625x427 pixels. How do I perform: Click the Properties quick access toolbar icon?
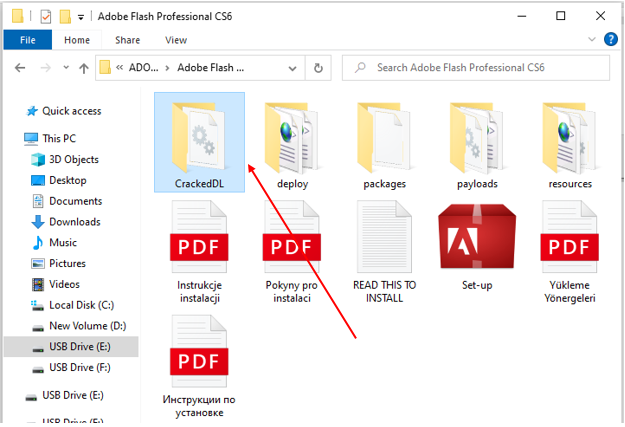[x=46, y=16]
